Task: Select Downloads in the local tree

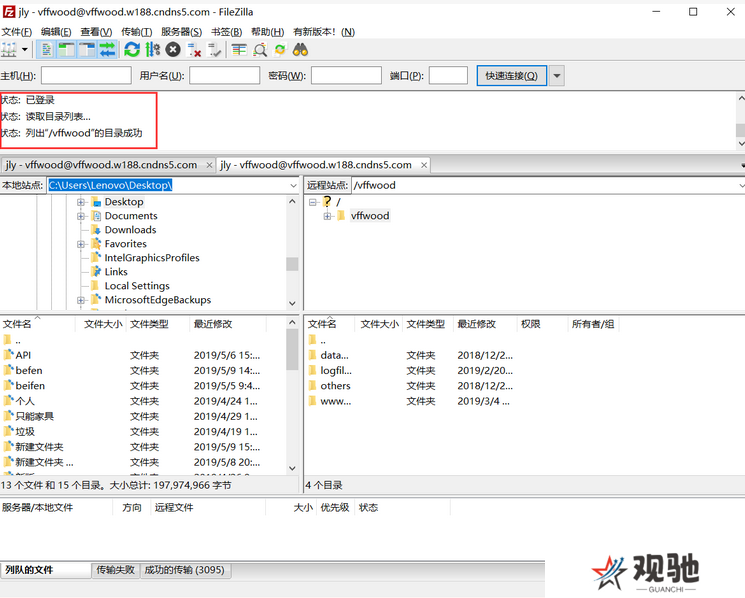Action: point(130,230)
